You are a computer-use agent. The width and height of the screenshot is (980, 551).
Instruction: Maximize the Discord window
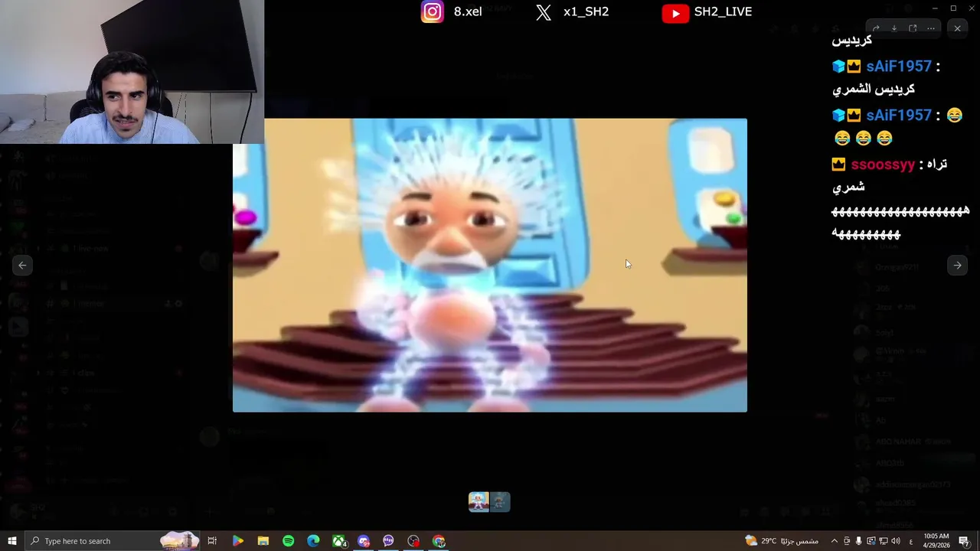pyautogui.click(x=953, y=8)
